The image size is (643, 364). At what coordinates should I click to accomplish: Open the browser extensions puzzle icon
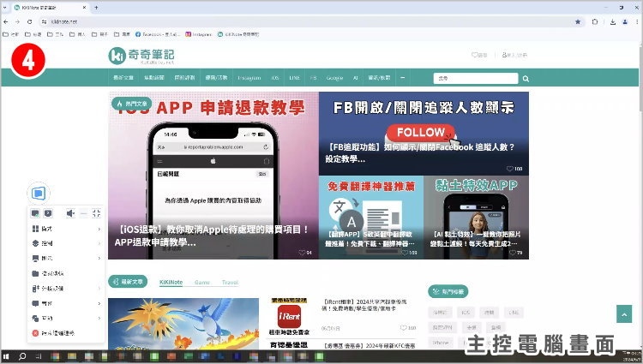[595, 21]
